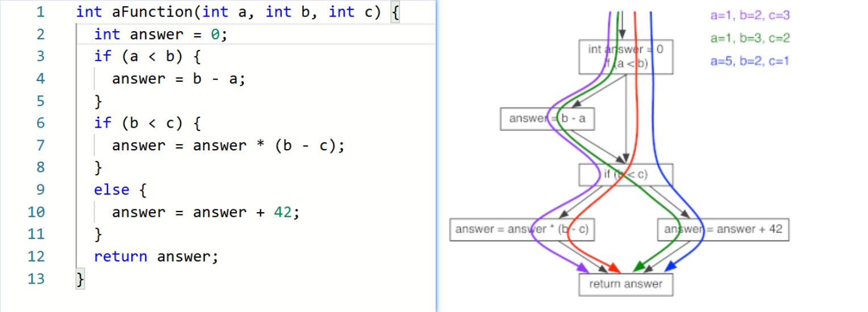This screenshot has height=312, width=868.
Task: Click the blue arrowhead above return answer
Action: [670, 267]
